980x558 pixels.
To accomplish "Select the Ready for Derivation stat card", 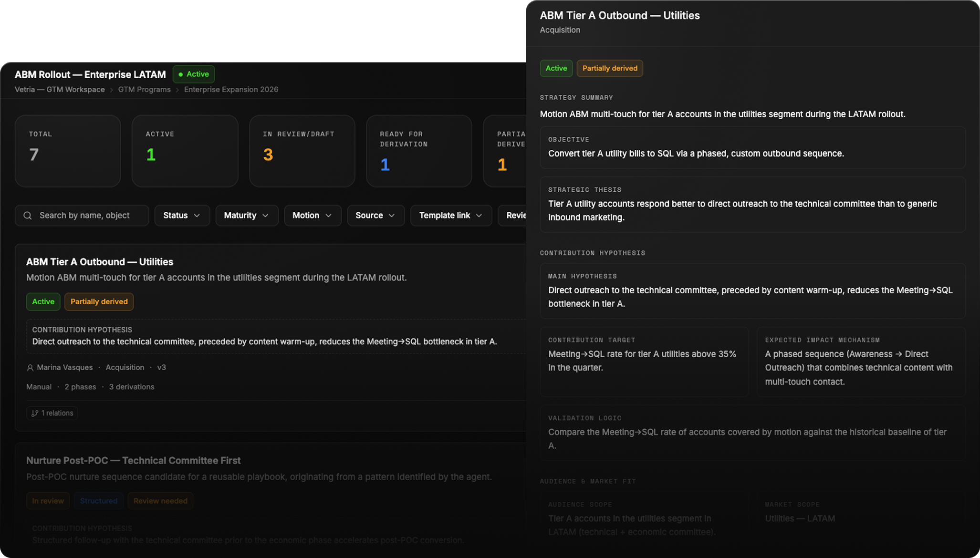I will 419,151.
